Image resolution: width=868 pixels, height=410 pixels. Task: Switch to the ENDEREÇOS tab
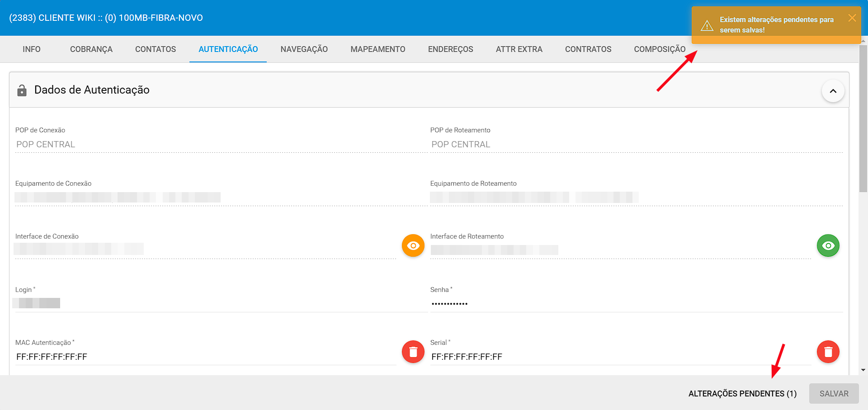point(451,49)
